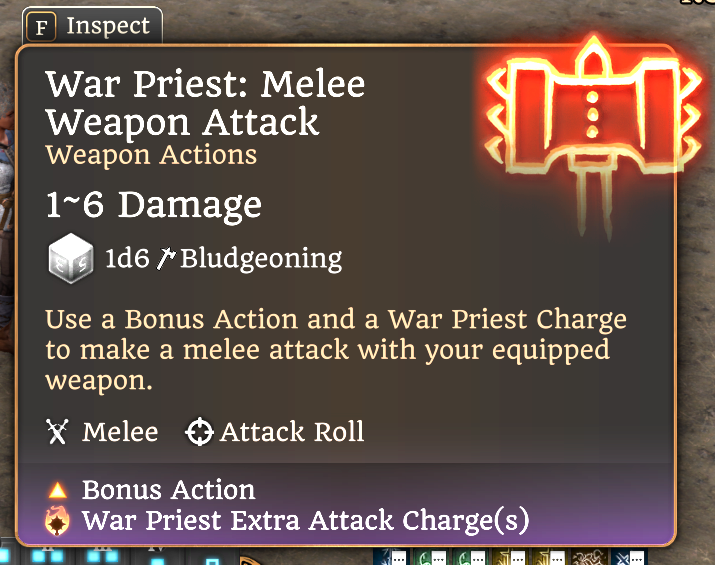715x565 pixels.
Task: Click the flaming War Priest charge icon
Action: (x=57, y=520)
